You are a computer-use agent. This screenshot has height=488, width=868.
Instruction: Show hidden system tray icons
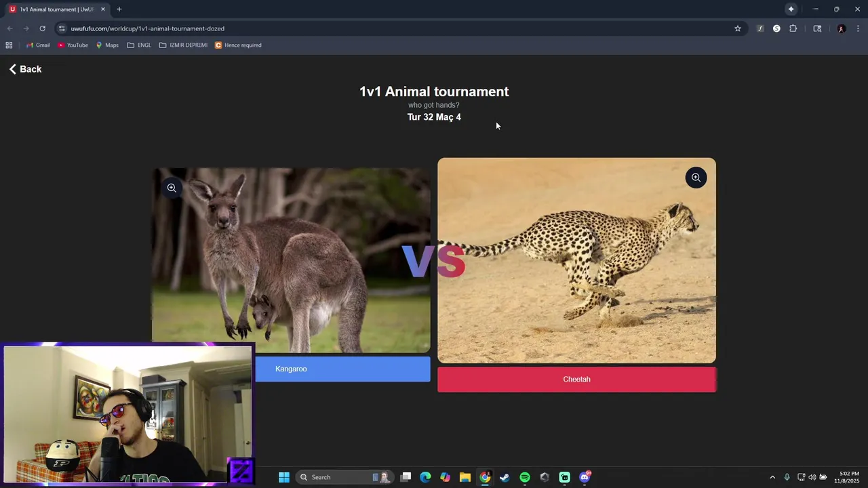772,477
